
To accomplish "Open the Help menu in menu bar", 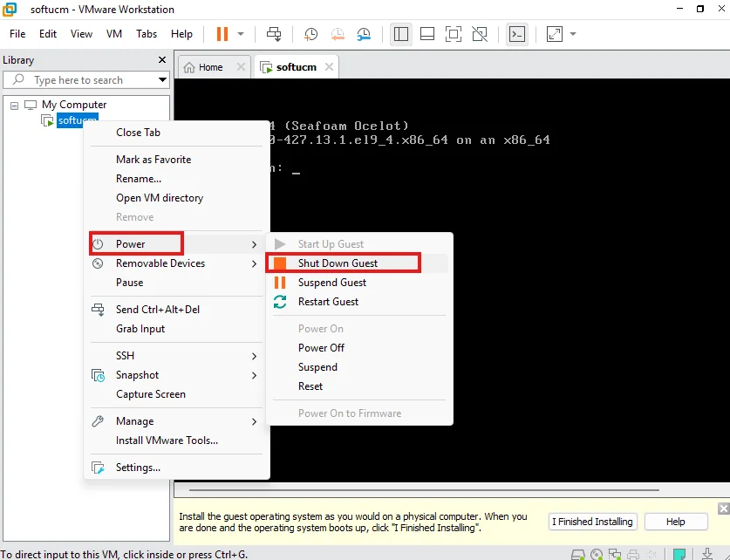I will [181, 34].
